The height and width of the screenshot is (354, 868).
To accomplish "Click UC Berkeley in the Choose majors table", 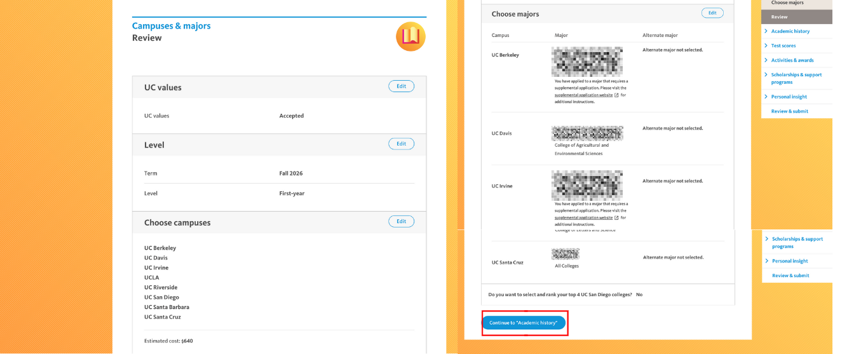I will pos(505,55).
